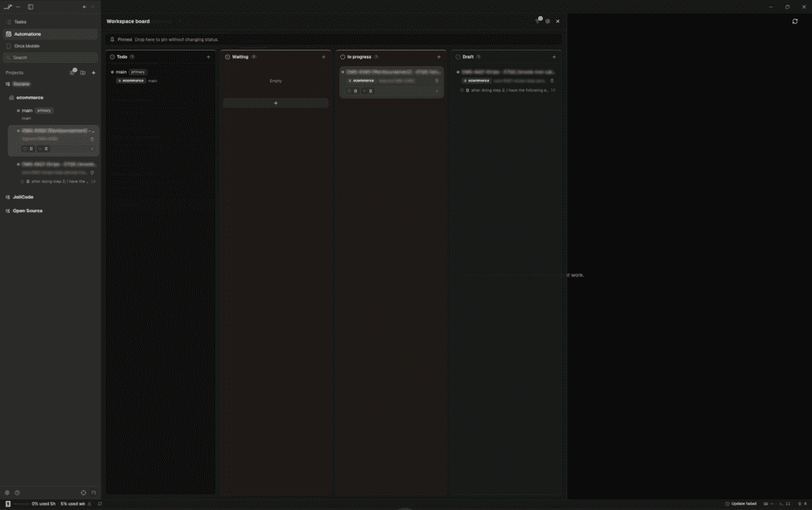Image resolution: width=812 pixels, height=510 pixels.
Task: Navigate back with the left arrow
Action: point(85,7)
